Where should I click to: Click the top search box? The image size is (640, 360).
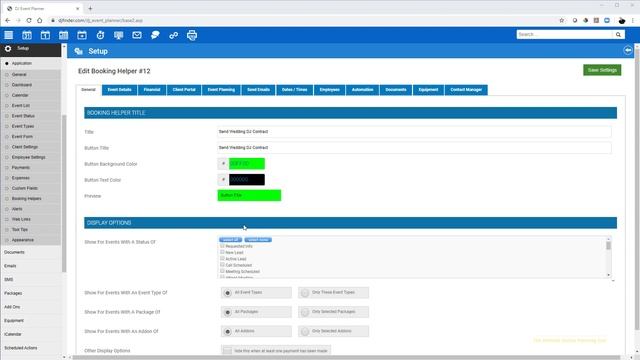point(564,35)
